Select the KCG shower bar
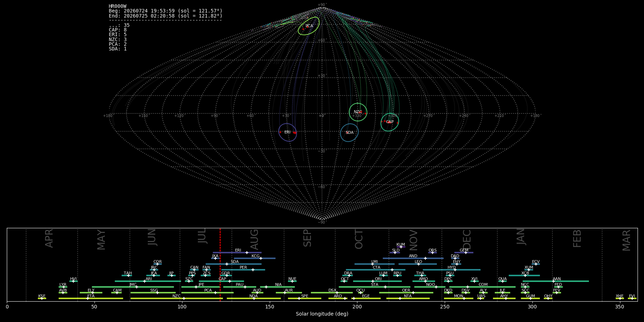The image size is (644, 322). coord(254,258)
